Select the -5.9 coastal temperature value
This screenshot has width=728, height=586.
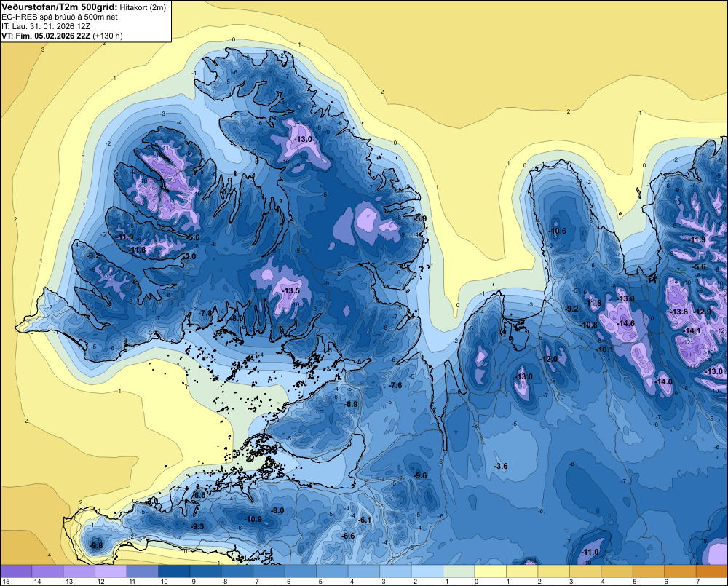pos(421,218)
